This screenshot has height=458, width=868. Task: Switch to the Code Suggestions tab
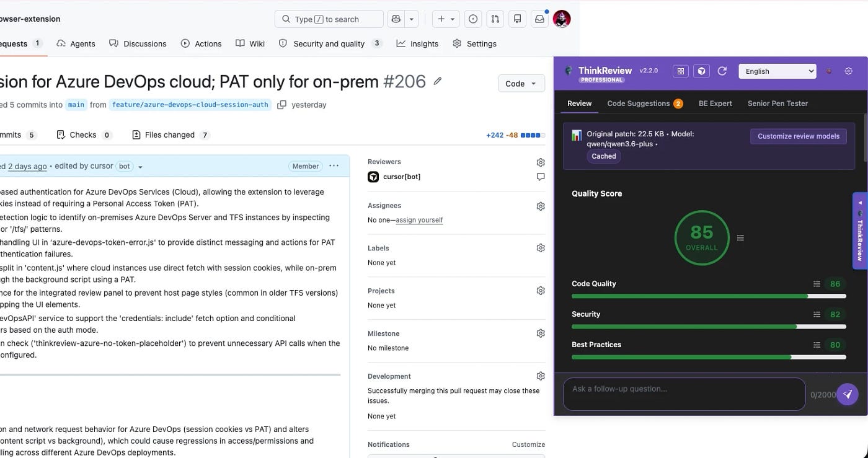coord(639,103)
